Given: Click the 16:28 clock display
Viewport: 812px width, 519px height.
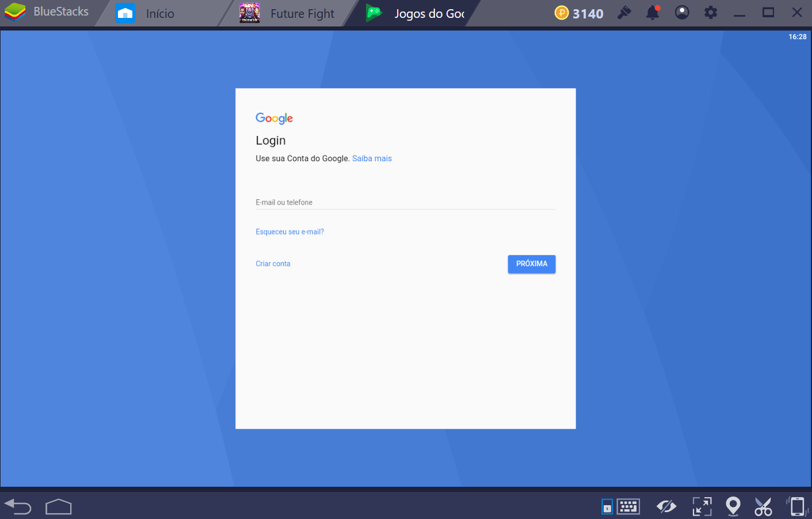Looking at the screenshot, I should coord(797,37).
